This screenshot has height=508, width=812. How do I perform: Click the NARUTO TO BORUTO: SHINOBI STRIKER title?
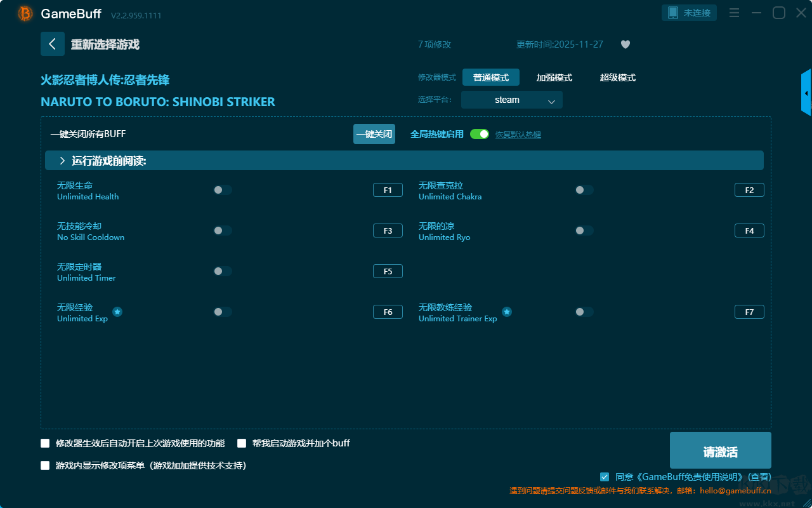(x=158, y=102)
